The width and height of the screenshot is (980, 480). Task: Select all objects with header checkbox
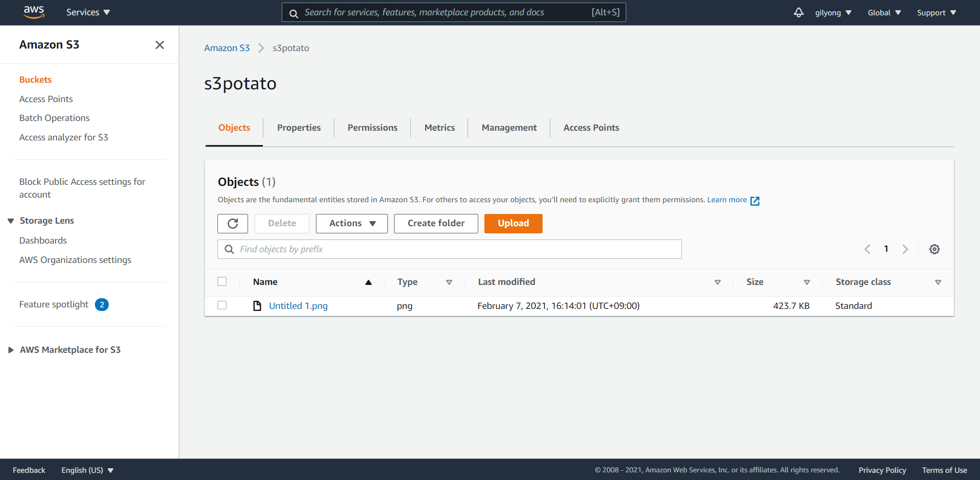[222, 281]
